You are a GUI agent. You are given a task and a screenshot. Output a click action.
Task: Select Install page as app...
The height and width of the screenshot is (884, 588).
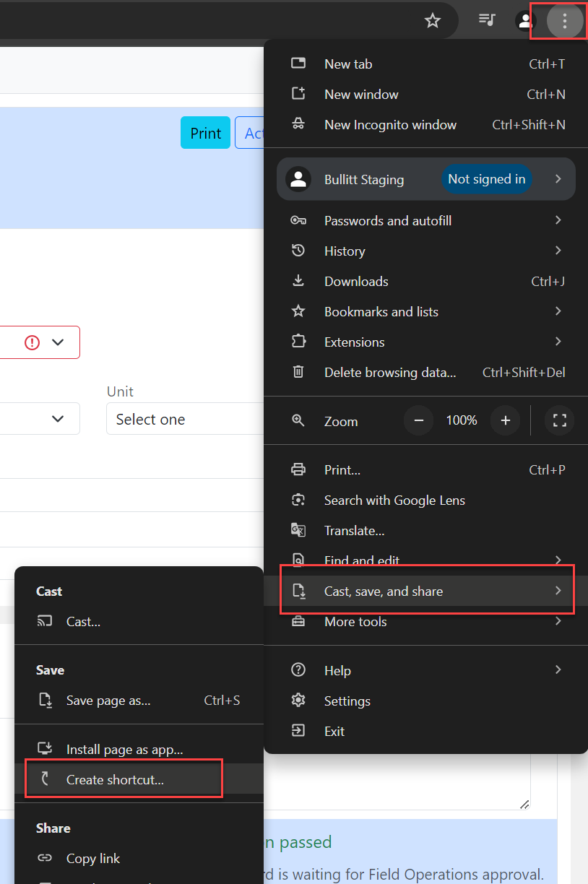tap(124, 750)
